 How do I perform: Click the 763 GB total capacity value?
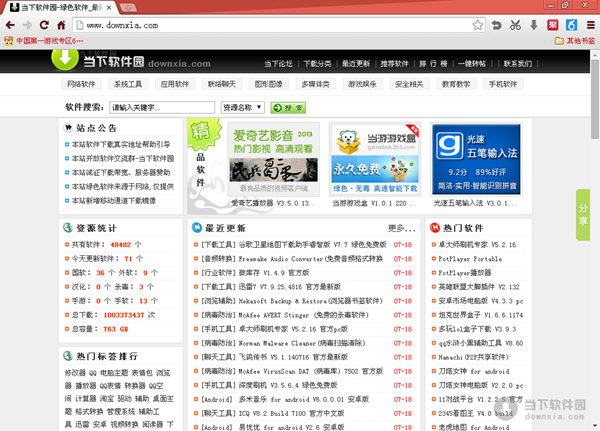click(x=116, y=329)
